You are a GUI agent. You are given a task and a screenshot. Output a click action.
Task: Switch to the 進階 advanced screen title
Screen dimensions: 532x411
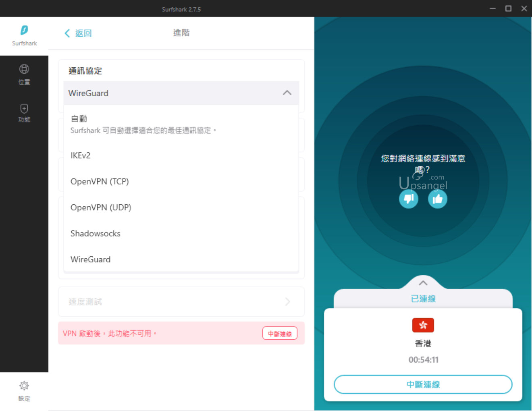click(181, 33)
